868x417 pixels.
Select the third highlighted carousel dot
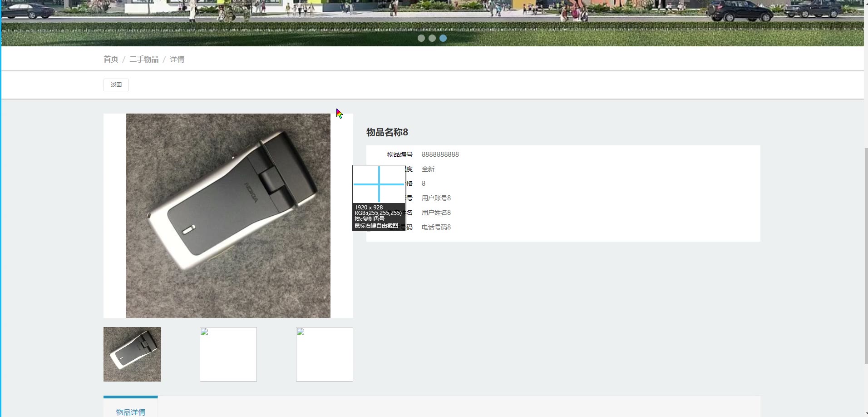point(443,38)
